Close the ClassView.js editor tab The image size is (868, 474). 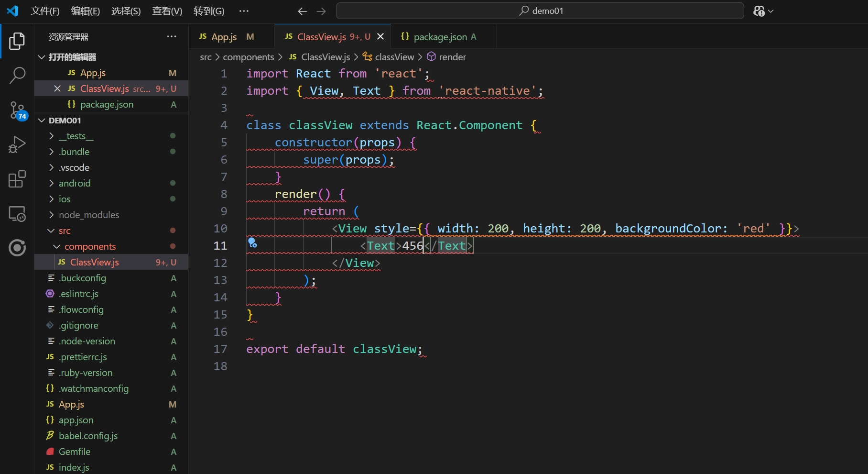(380, 37)
